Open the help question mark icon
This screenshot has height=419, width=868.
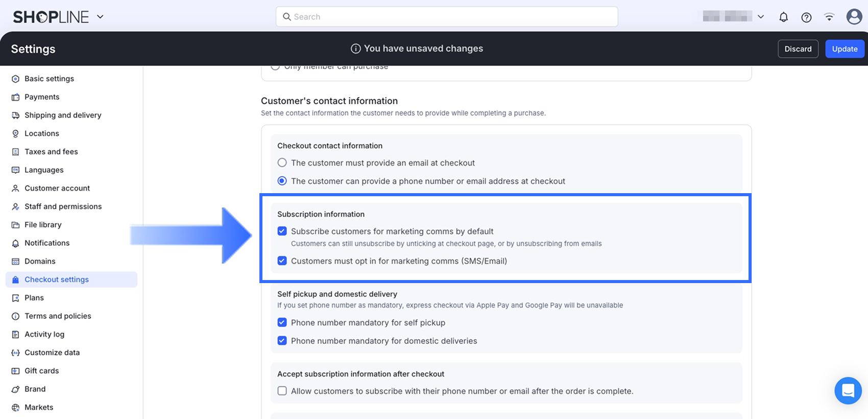coord(806,17)
